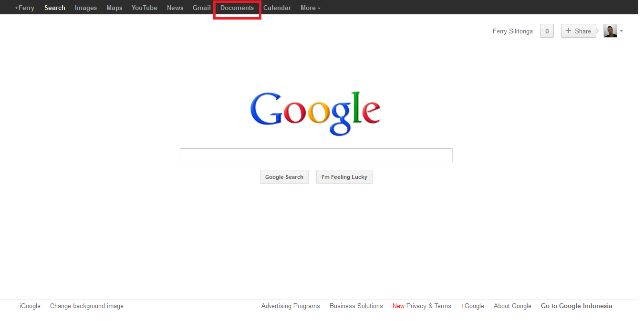Click the Share button
The width and height of the screenshot is (644, 321).
[x=579, y=31]
